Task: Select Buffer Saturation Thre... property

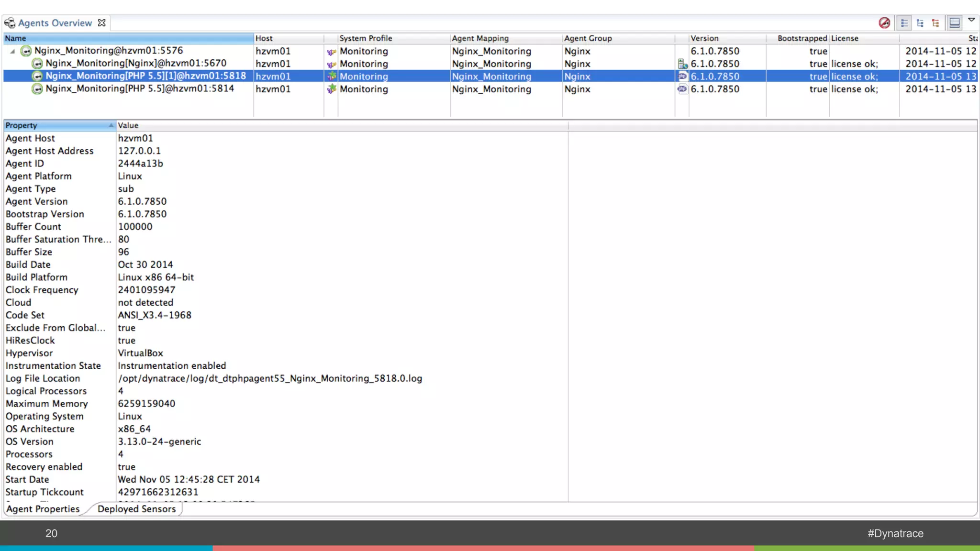Action: 58,239
